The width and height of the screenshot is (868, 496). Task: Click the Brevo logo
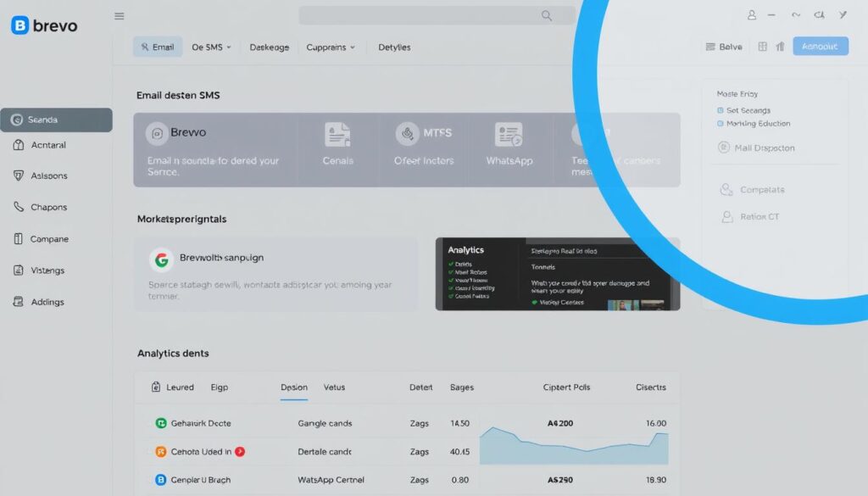coord(44,25)
